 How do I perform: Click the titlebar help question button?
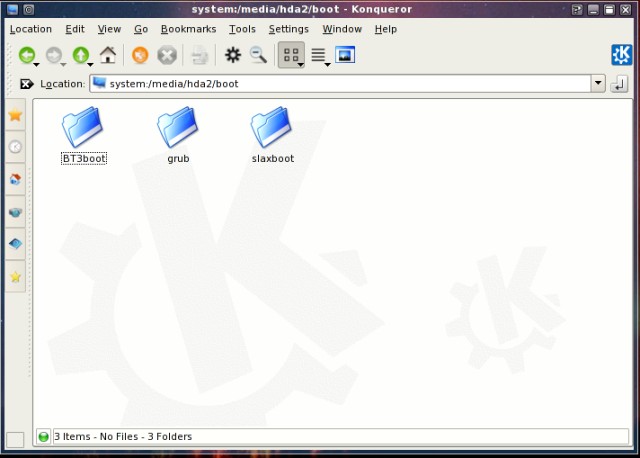coord(577,9)
